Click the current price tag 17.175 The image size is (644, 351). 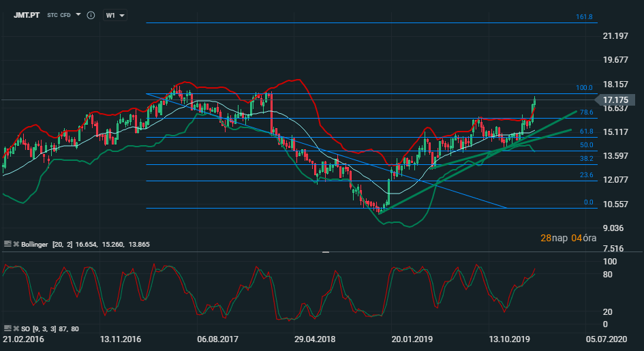coord(615,100)
